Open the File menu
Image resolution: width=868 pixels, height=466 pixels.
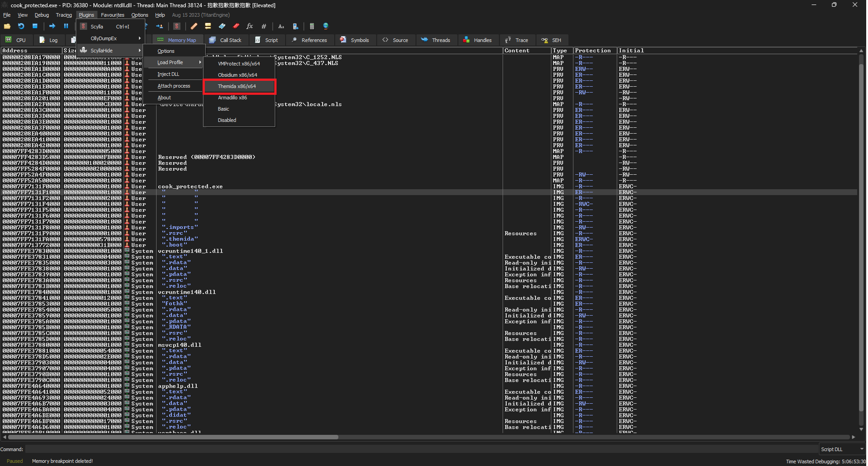(7, 15)
